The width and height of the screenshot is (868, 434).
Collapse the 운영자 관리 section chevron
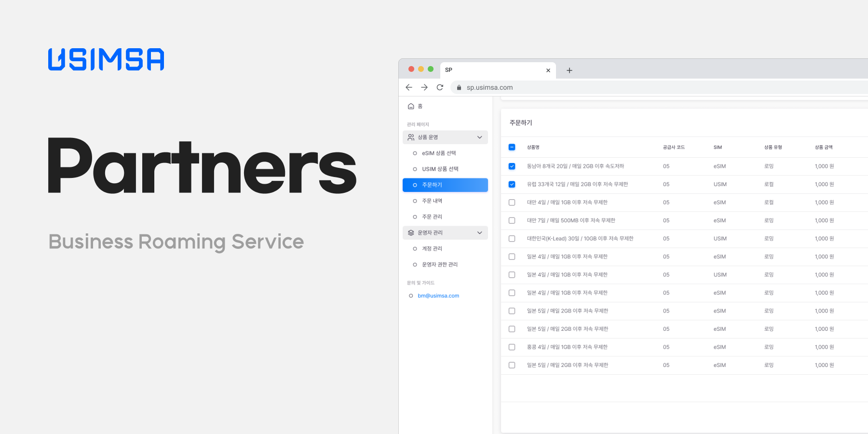(480, 233)
